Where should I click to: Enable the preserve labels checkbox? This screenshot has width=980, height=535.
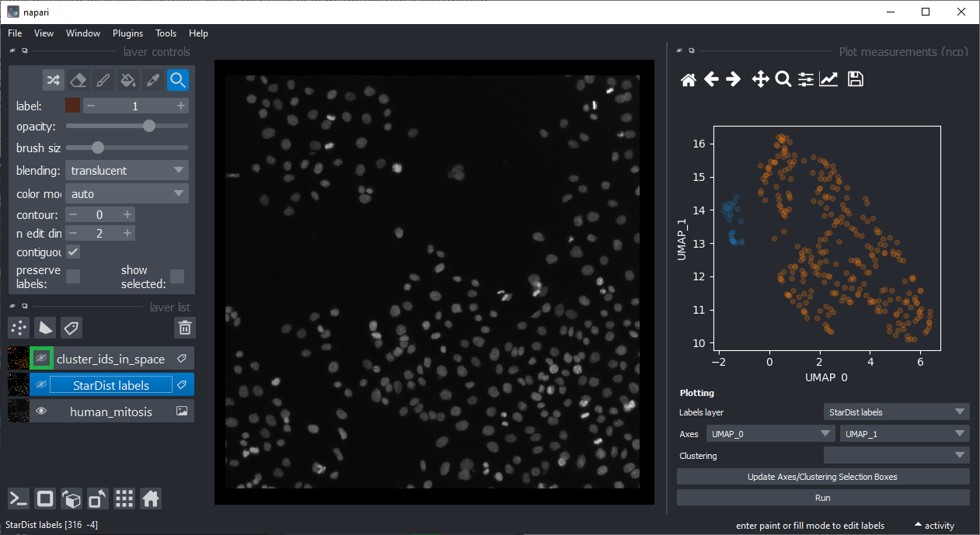click(73, 276)
